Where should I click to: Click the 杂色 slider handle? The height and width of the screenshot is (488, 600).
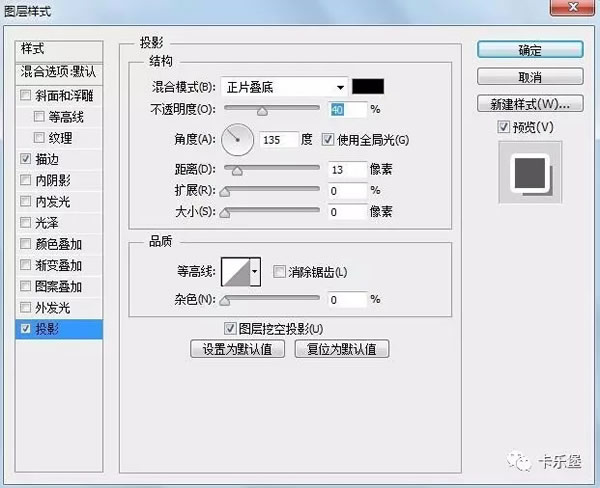pyautogui.click(x=225, y=301)
